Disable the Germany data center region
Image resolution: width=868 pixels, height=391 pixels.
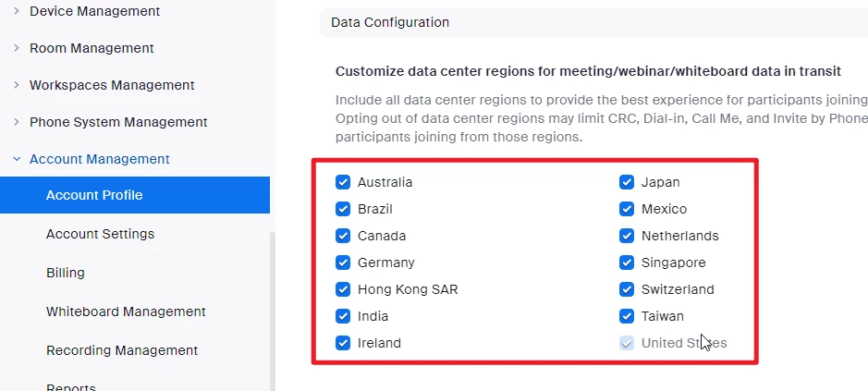(343, 263)
